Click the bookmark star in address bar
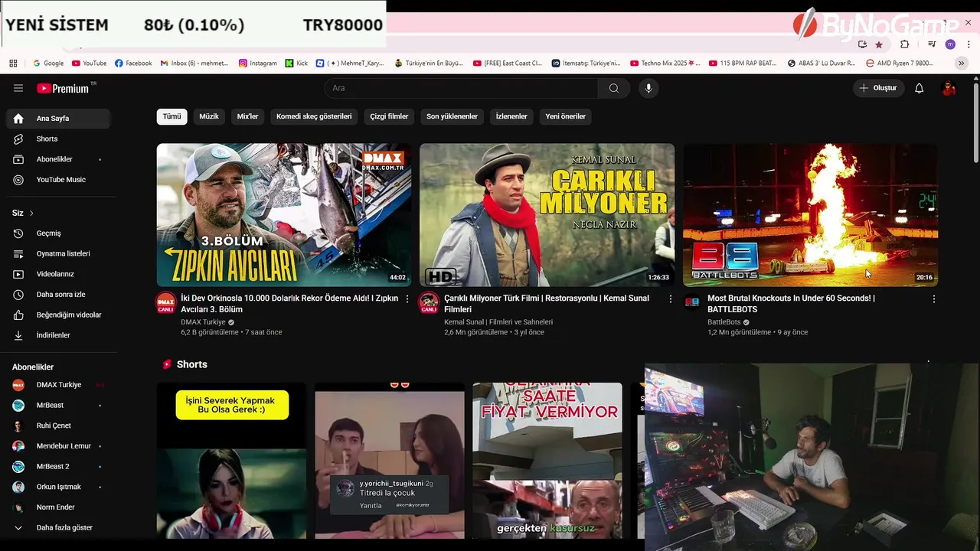 pyautogui.click(x=879, y=44)
